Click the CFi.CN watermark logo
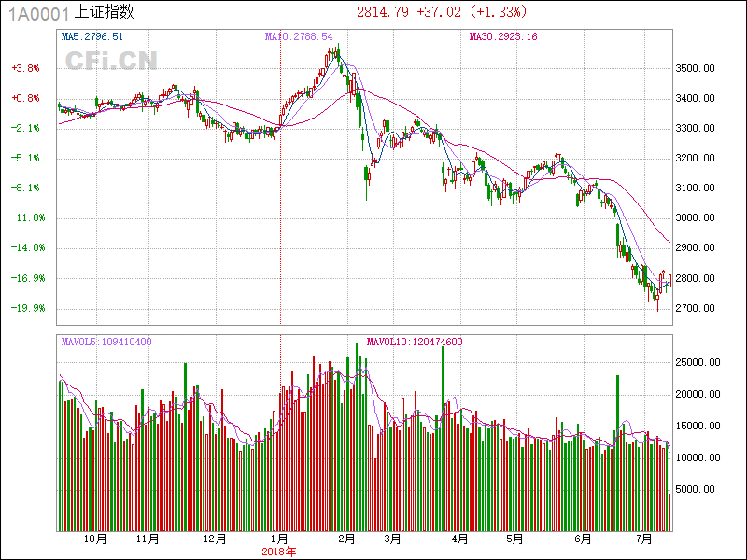Screen dimensions: 747x560 tap(110, 61)
